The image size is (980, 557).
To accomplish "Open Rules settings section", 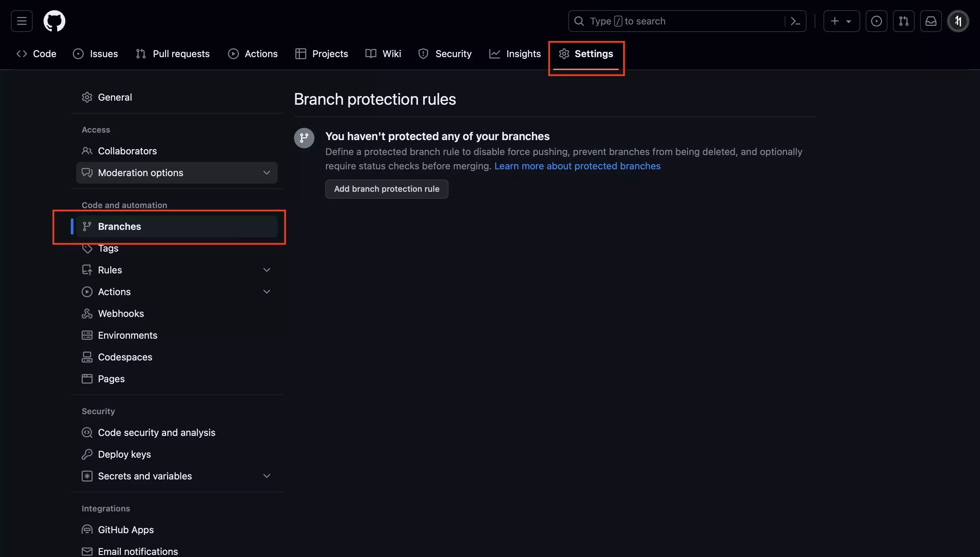I will click(177, 270).
